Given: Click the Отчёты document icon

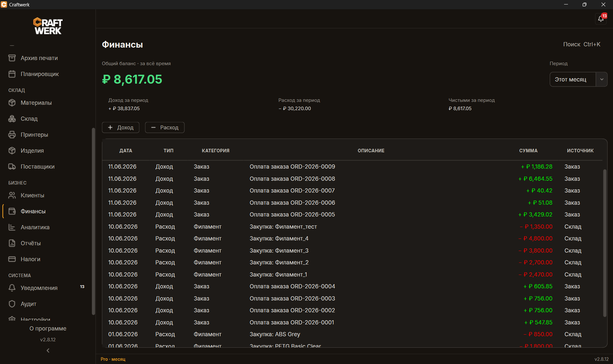Looking at the screenshot, I should click(x=12, y=243).
